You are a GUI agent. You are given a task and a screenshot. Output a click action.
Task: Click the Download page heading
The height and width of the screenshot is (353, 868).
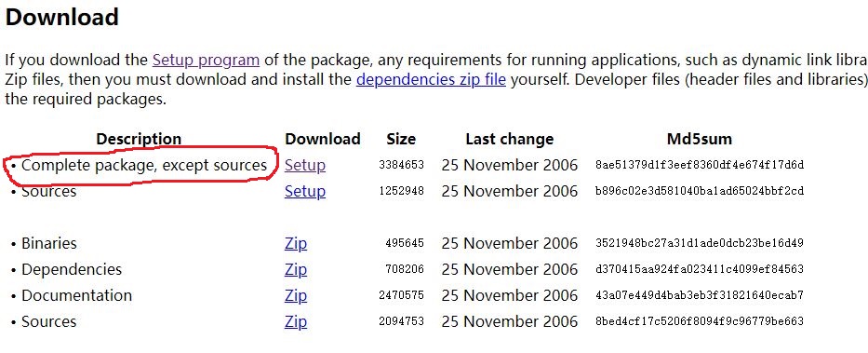(62, 17)
